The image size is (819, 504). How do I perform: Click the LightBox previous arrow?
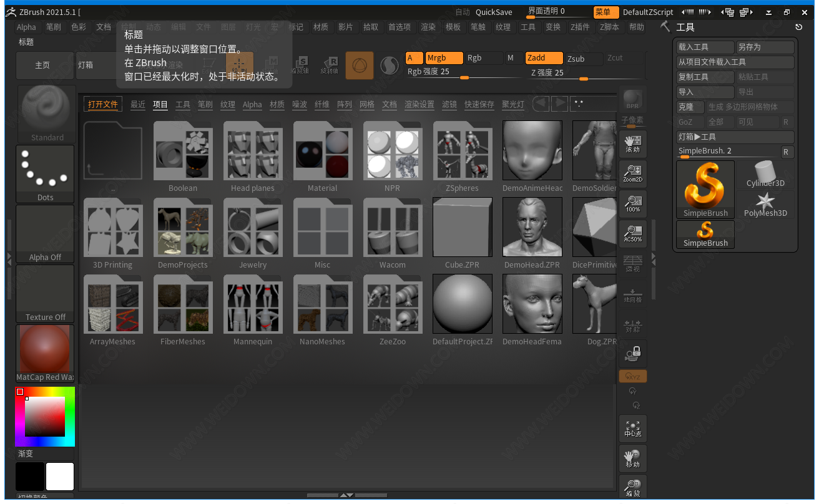click(541, 104)
